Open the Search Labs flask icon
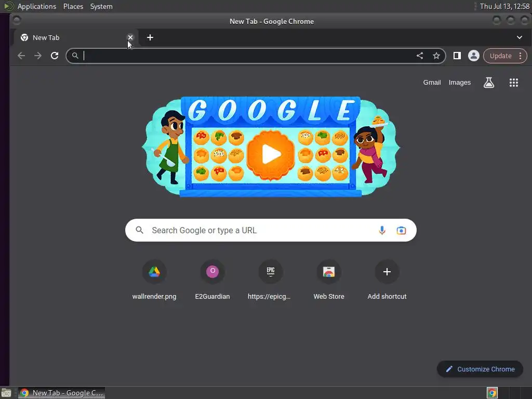This screenshot has width=532, height=399. [x=488, y=83]
